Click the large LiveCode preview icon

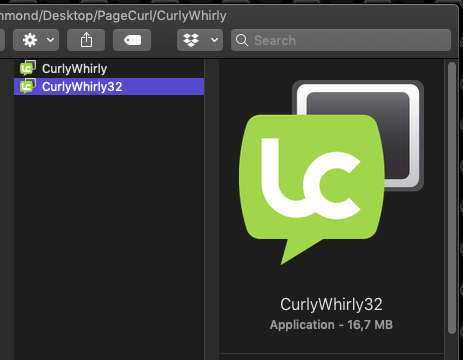click(x=331, y=173)
